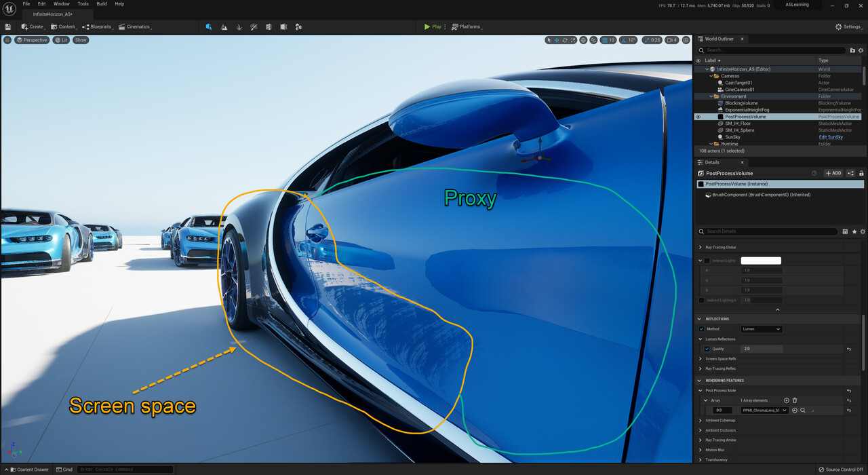Toggle the PostProcessVolume visibility eye icon
This screenshot has height=475, width=868.
[x=698, y=116]
